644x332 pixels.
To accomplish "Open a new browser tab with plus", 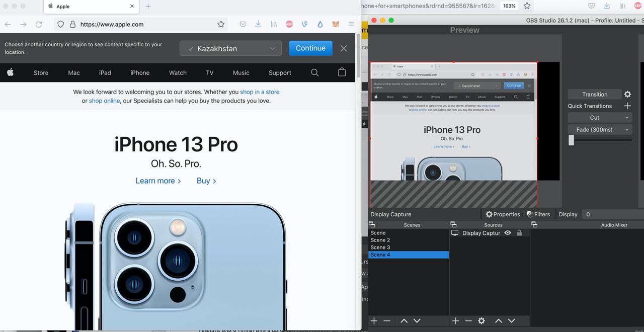I will point(148,7).
